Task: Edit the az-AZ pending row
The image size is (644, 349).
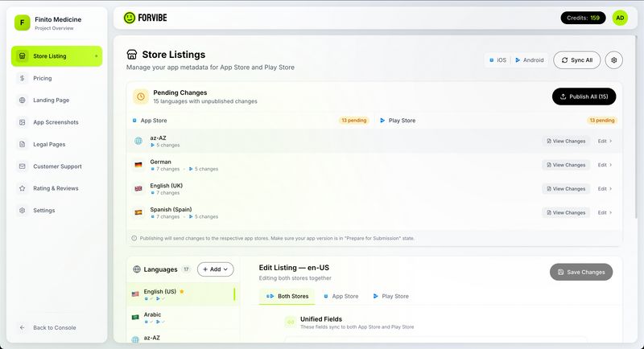Action: click(x=605, y=141)
